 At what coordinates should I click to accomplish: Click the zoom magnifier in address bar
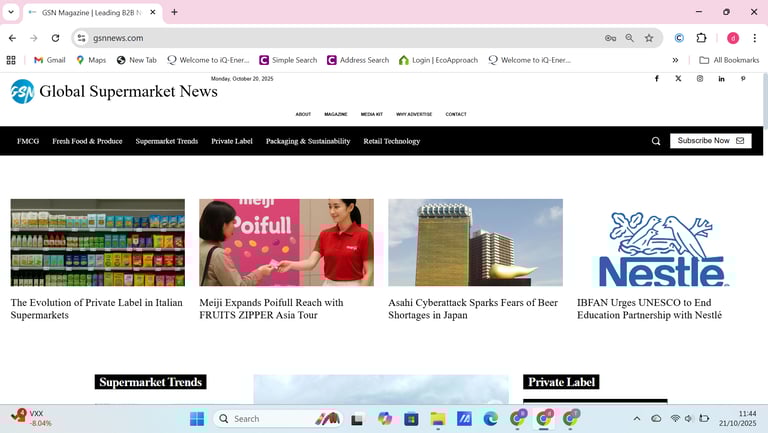pos(629,38)
